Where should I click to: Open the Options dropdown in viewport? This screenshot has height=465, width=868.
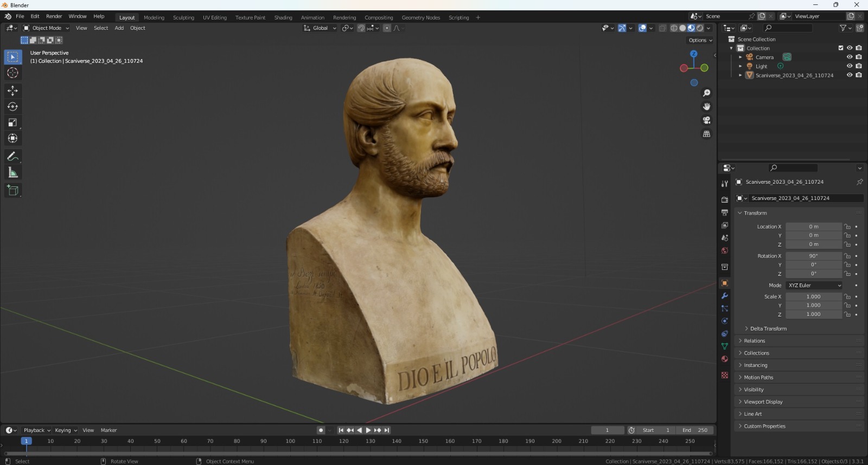[x=700, y=40]
